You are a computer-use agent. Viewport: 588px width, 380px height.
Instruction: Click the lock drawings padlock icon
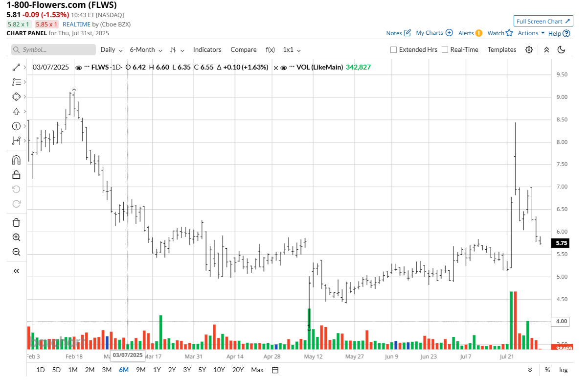tap(16, 174)
